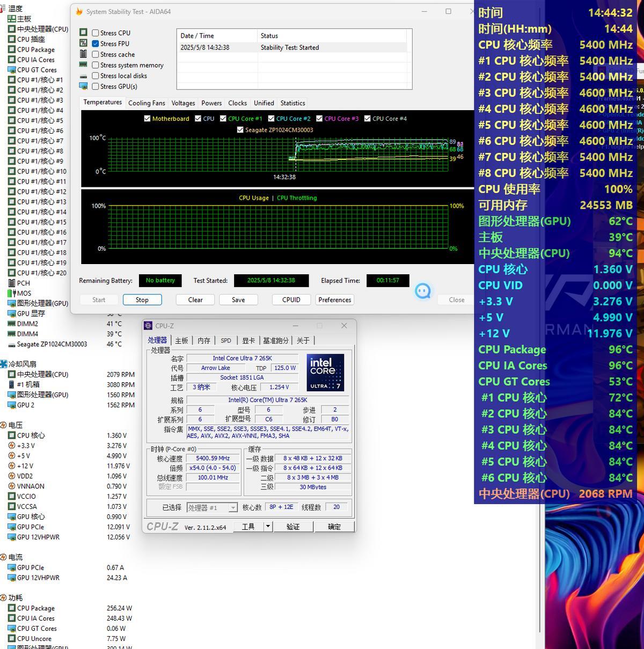Enable the Stress cache checkbox
644x649 pixels.
coord(95,54)
